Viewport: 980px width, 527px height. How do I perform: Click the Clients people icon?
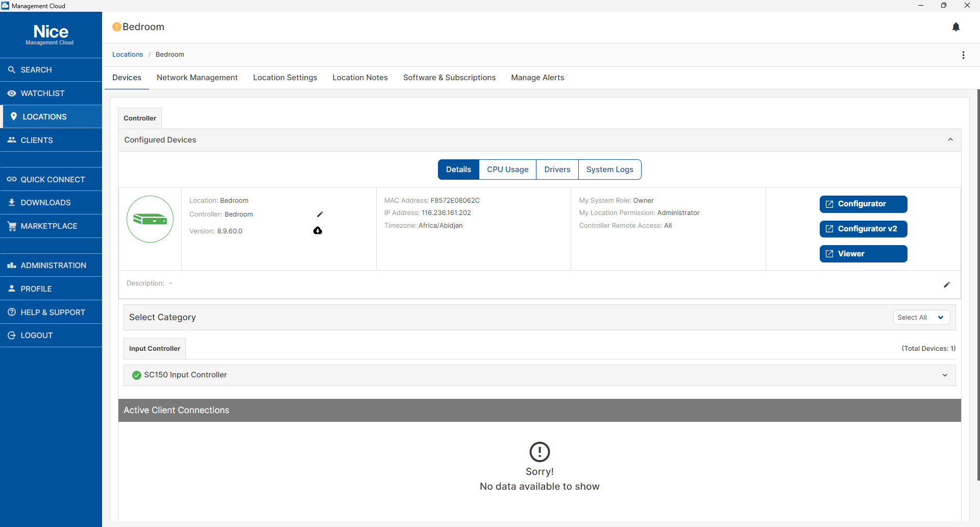(12, 140)
